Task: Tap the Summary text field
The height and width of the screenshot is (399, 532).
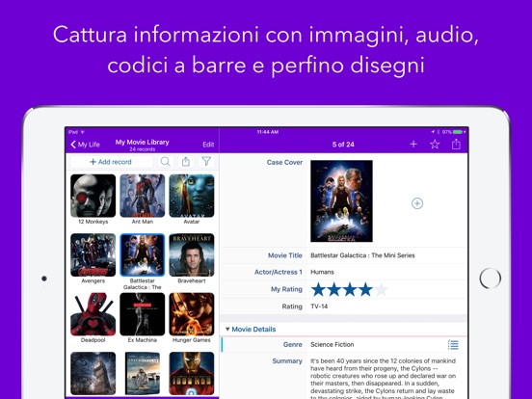Action: pyautogui.click(x=383, y=379)
